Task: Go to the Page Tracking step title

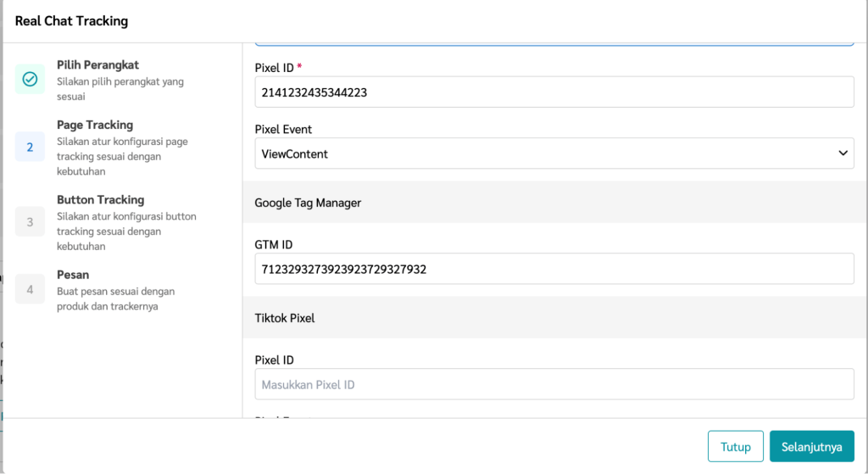Action: pyautogui.click(x=95, y=125)
